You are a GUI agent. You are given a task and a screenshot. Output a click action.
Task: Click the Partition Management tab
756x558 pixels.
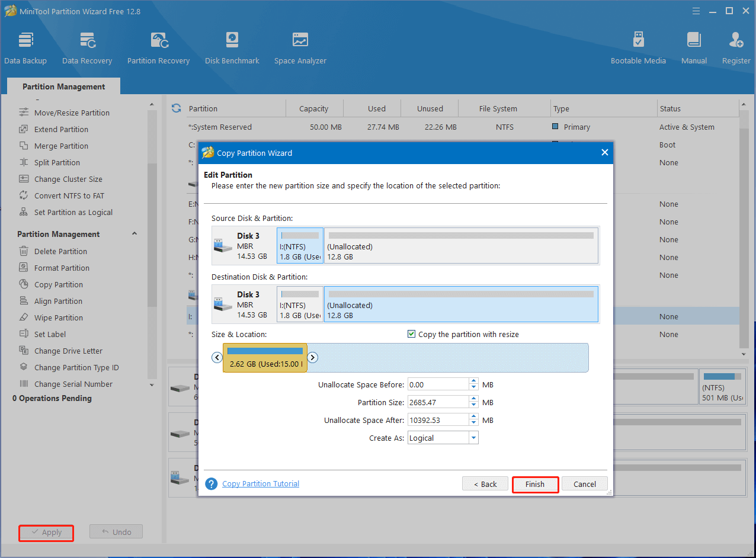[x=64, y=86]
